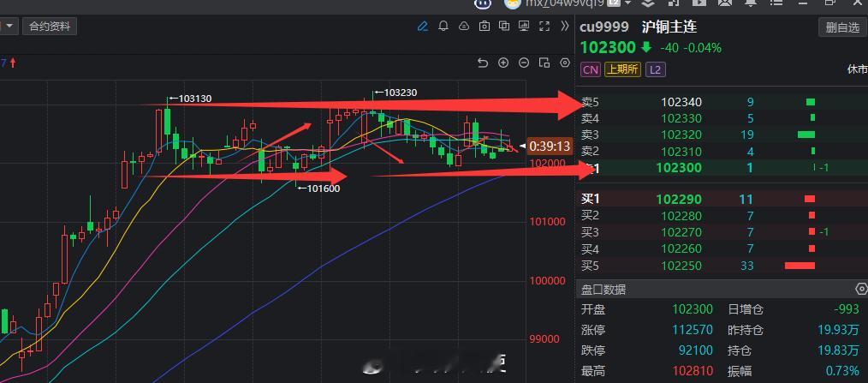Click the monitor chart display icon
The width and height of the screenshot is (868, 383).
click(524, 26)
